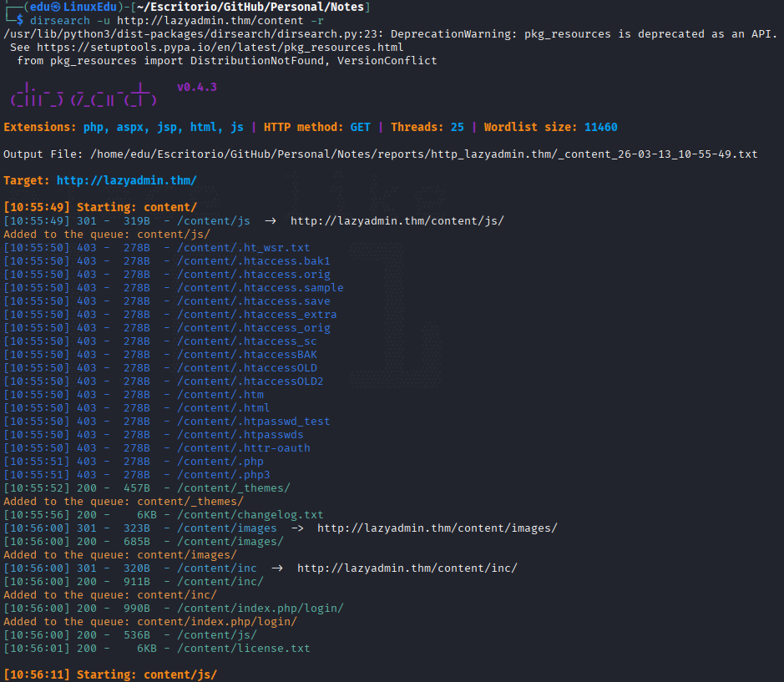Select the /content/license.txt result path
Viewport: 784px width, 682px height.
(x=244, y=649)
